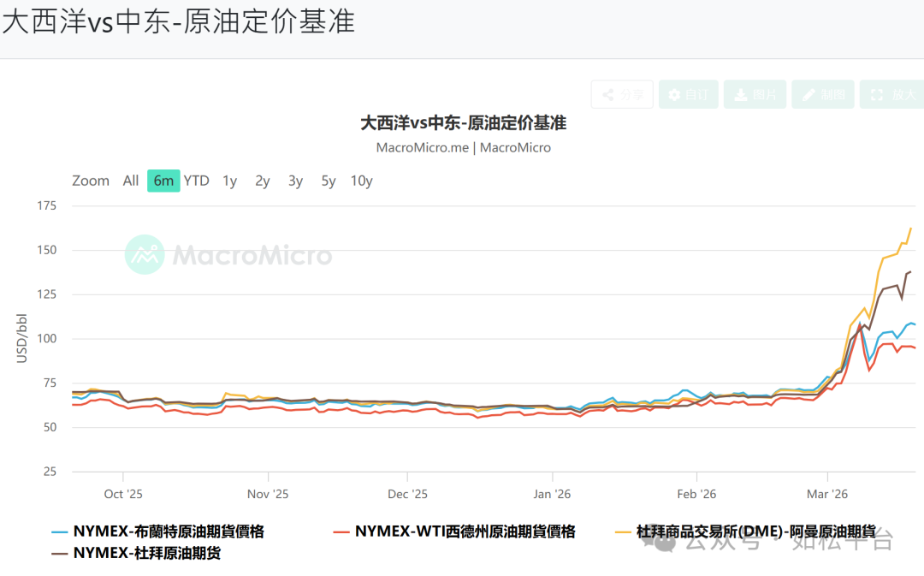
Task: Show 10y of chart history
Action: pos(361,181)
